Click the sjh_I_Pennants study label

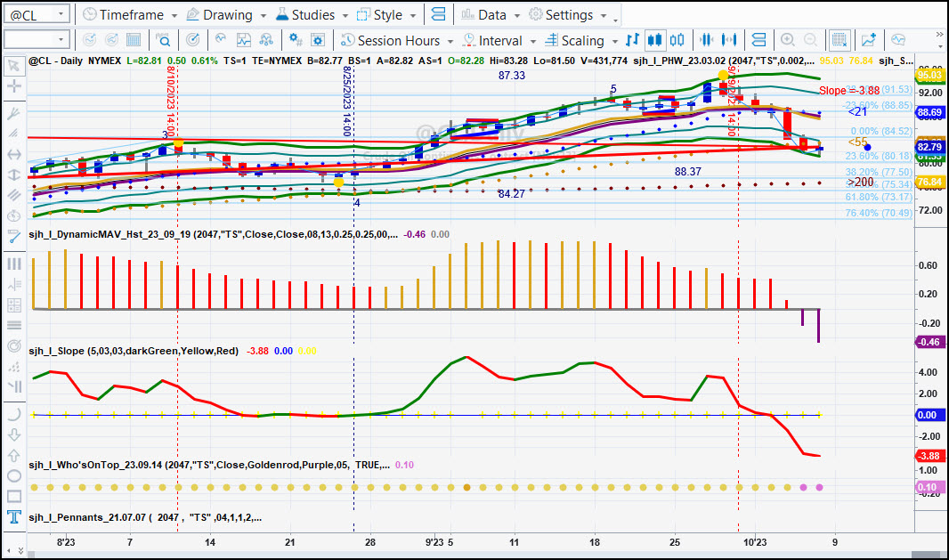(x=145, y=517)
